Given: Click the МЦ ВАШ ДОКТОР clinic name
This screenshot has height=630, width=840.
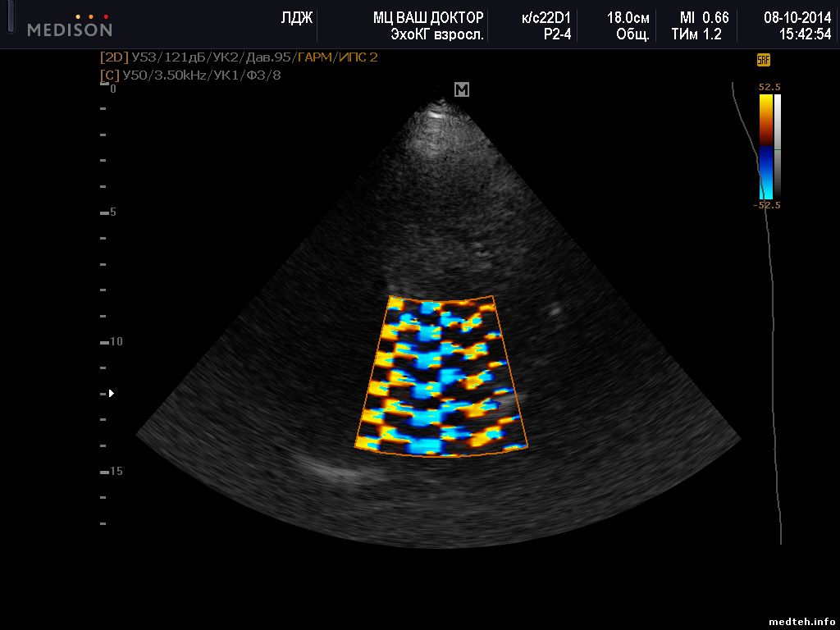Looking at the screenshot, I should tap(428, 17).
